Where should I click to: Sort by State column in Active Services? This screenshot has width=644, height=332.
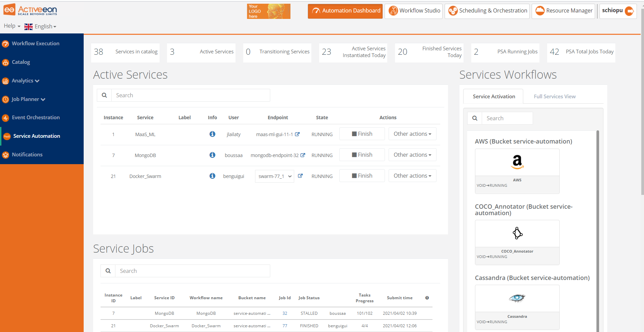322,118
